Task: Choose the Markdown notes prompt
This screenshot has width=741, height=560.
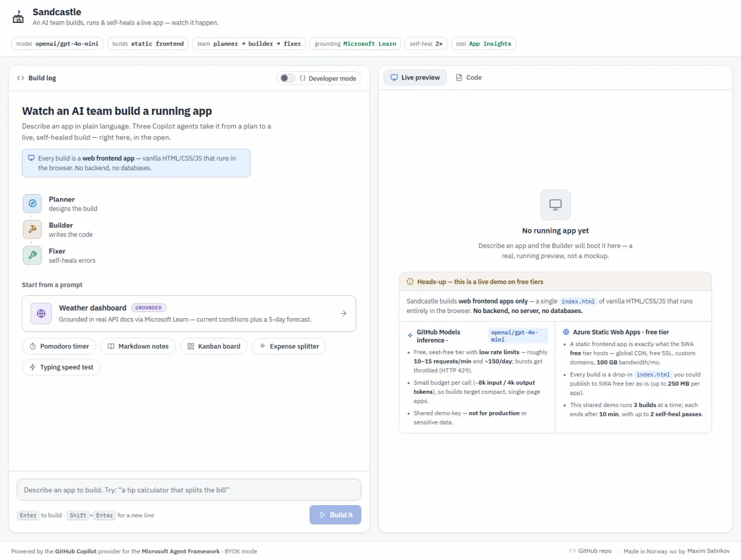Action: pyautogui.click(x=138, y=347)
